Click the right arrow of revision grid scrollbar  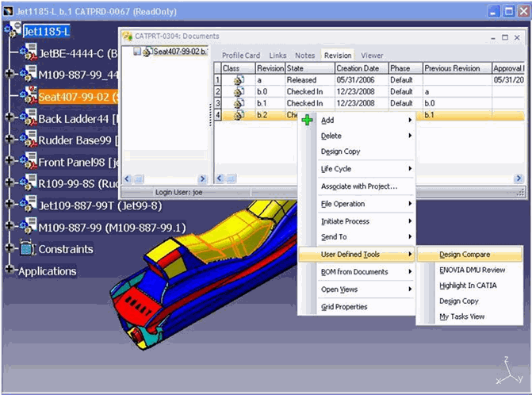click(x=519, y=178)
